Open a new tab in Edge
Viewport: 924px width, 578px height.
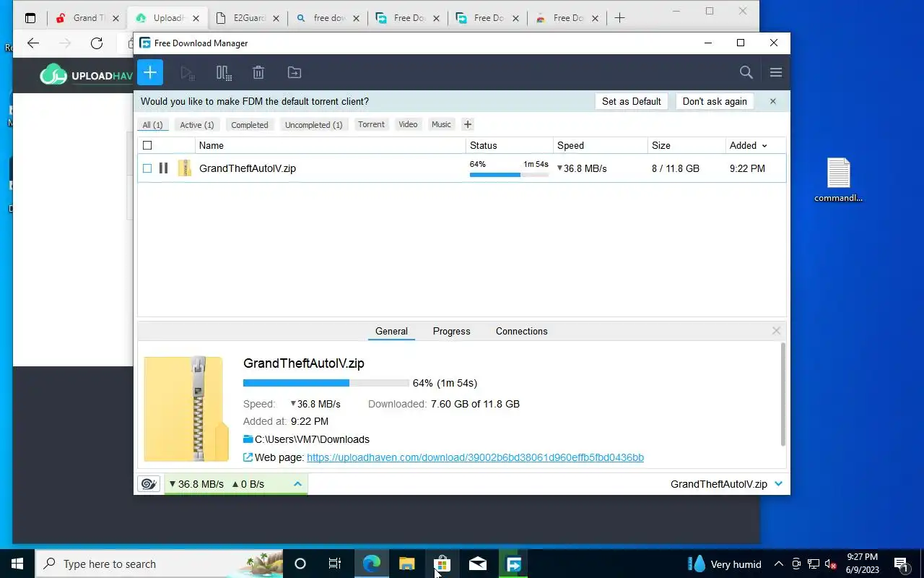click(x=619, y=18)
